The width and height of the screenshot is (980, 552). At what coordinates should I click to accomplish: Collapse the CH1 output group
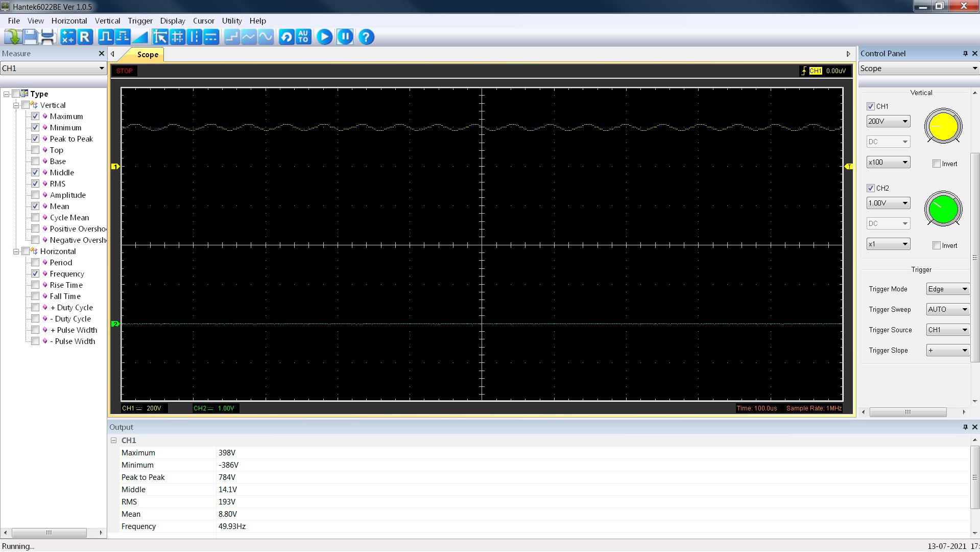[114, 441]
